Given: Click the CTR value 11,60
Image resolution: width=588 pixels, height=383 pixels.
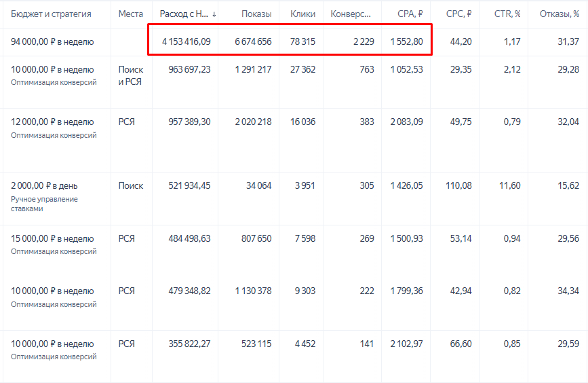Looking at the screenshot, I should [509, 185].
